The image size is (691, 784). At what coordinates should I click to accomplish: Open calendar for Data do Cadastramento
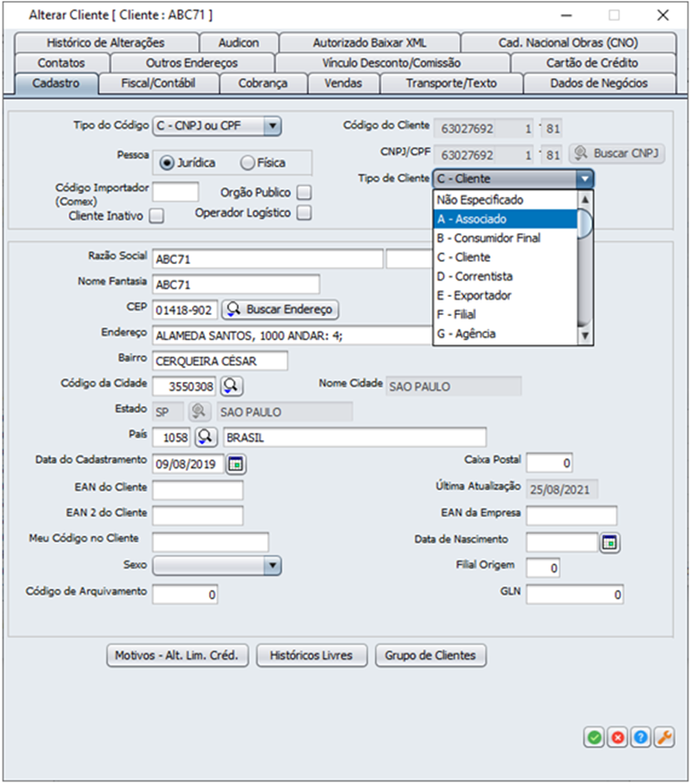pos(235,464)
